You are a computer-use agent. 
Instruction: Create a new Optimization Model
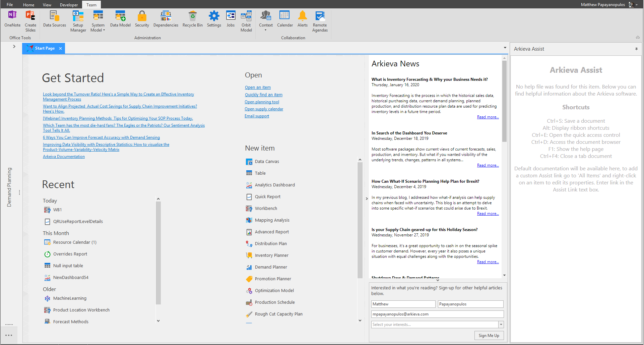click(x=270, y=291)
